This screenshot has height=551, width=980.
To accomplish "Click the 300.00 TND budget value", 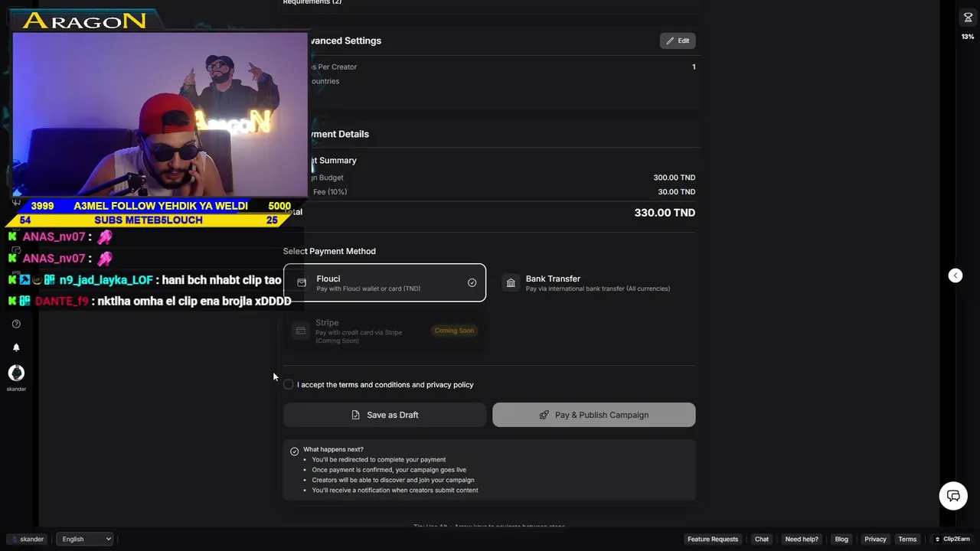I will (x=675, y=178).
